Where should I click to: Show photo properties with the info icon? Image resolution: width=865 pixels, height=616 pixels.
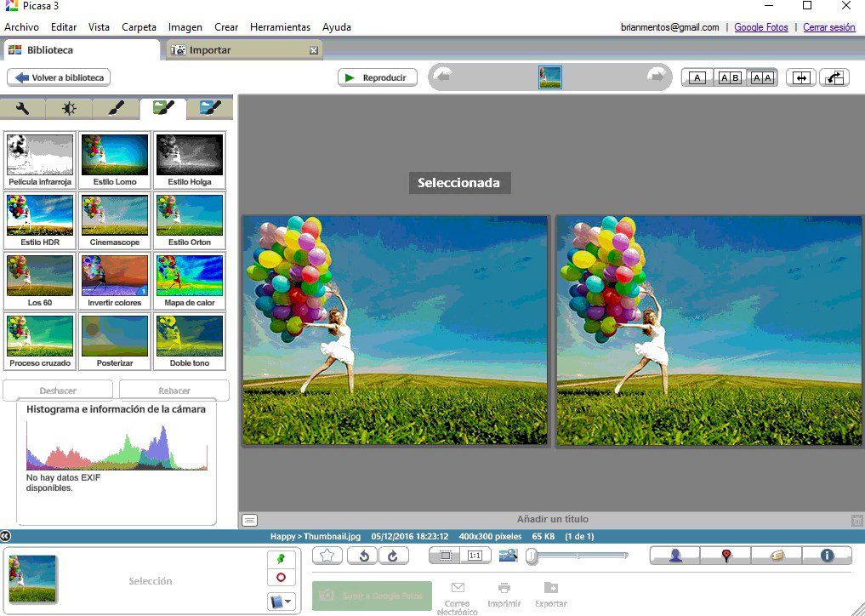coord(827,556)
